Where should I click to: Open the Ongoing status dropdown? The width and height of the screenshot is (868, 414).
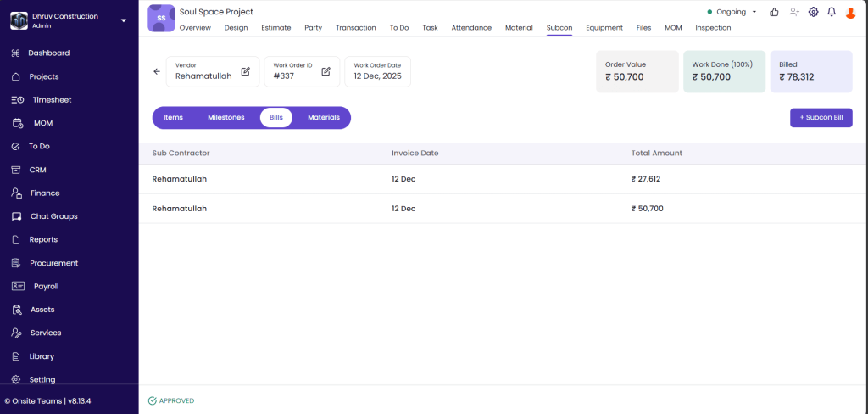(732, 12)
